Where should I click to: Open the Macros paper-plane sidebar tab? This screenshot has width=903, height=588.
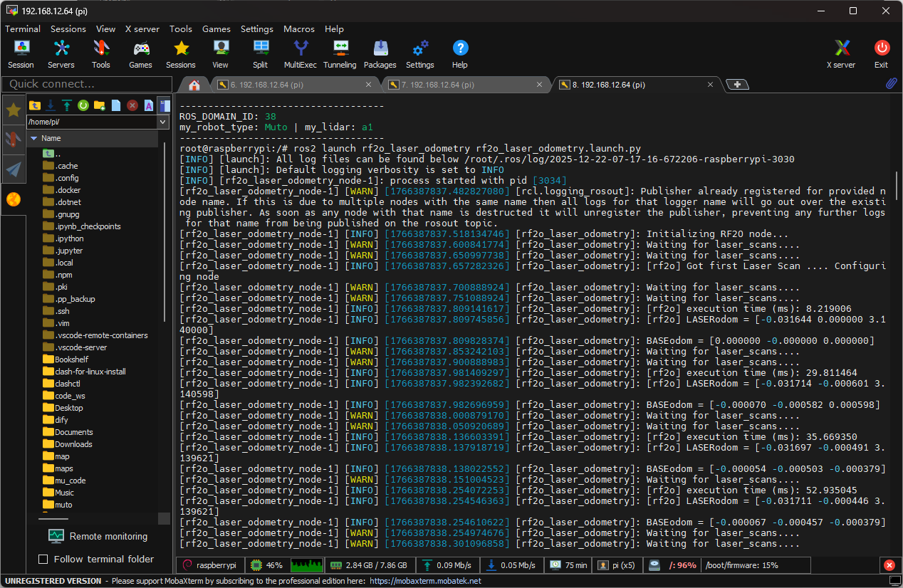click(13, 169)
